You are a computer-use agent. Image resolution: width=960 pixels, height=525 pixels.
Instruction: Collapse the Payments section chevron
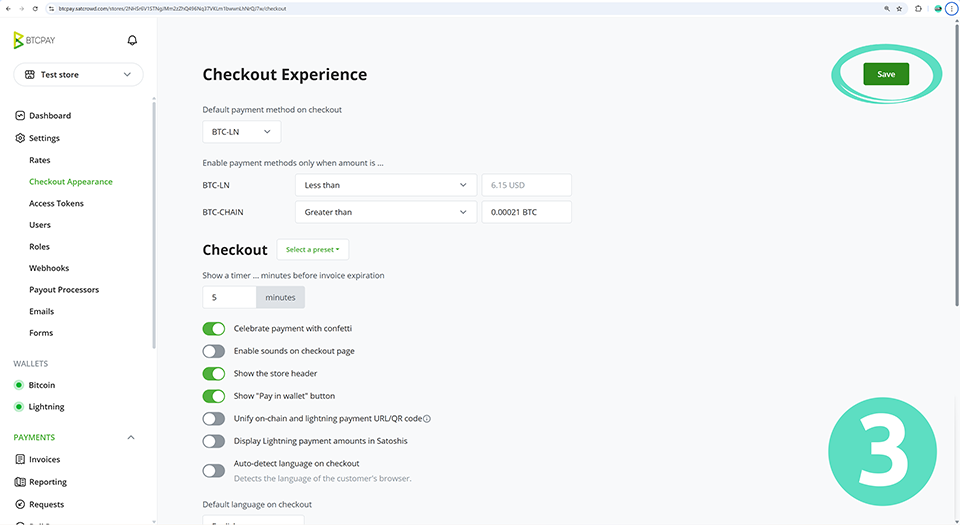[x=131, y=437]
